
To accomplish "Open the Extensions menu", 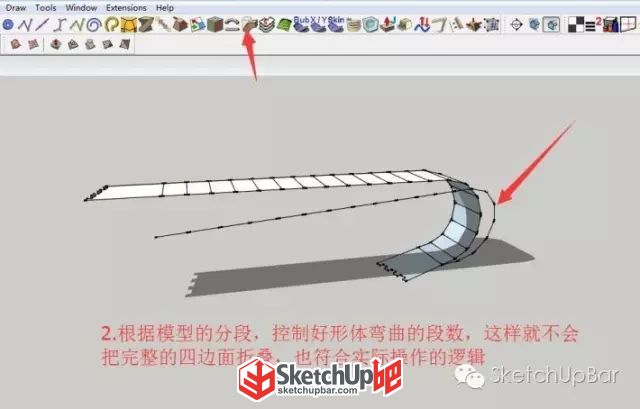I will [x=126, y=8].
